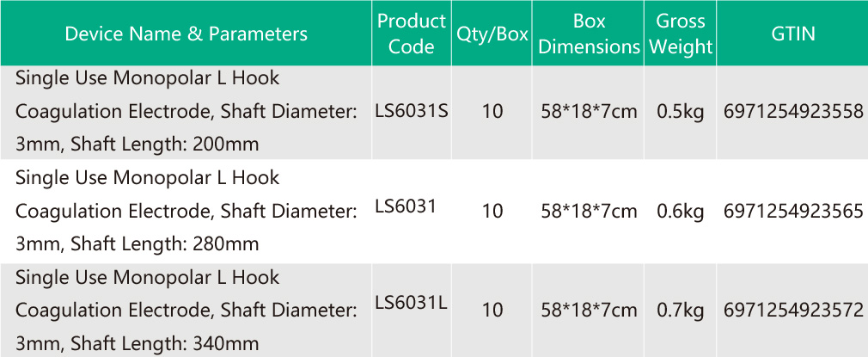This screenshot has height=357, width=868.
Task: Click the Device Name & Parameters header
Action: point(186,34)
